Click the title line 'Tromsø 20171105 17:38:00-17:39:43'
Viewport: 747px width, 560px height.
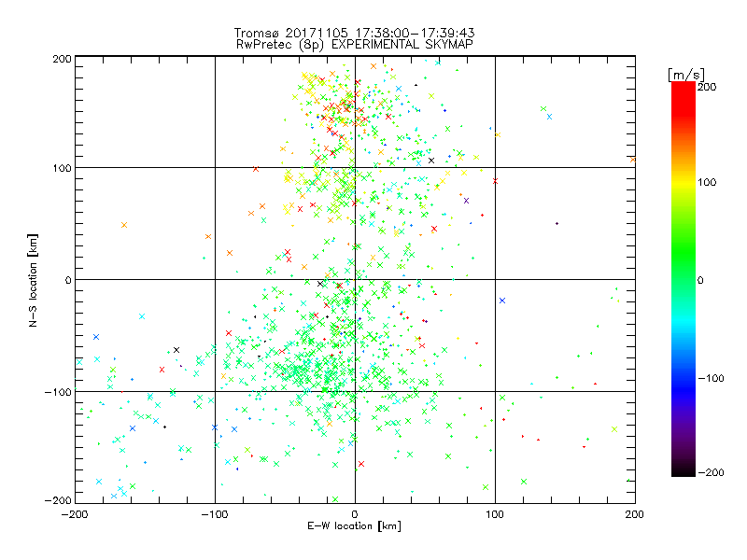tap(354, 33)
